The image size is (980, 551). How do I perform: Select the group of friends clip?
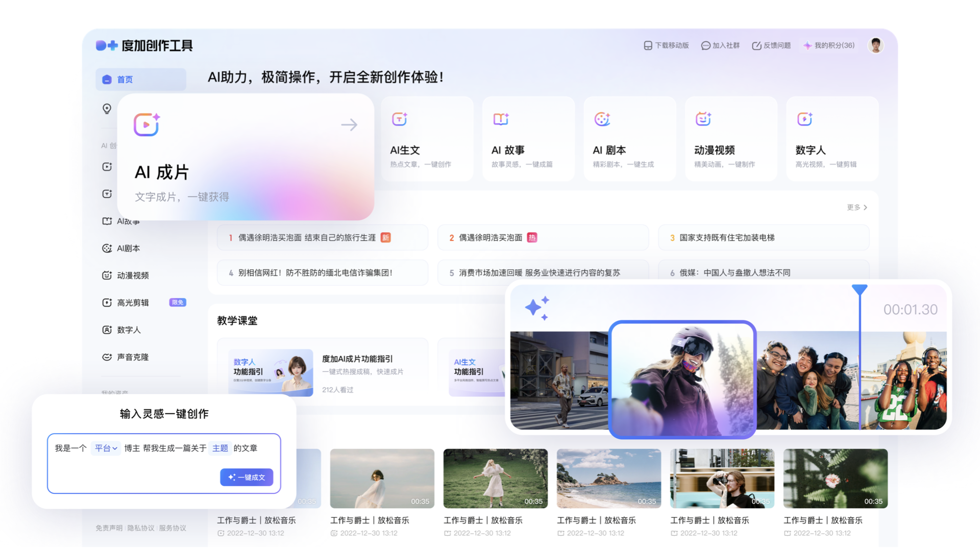[807, 381]
